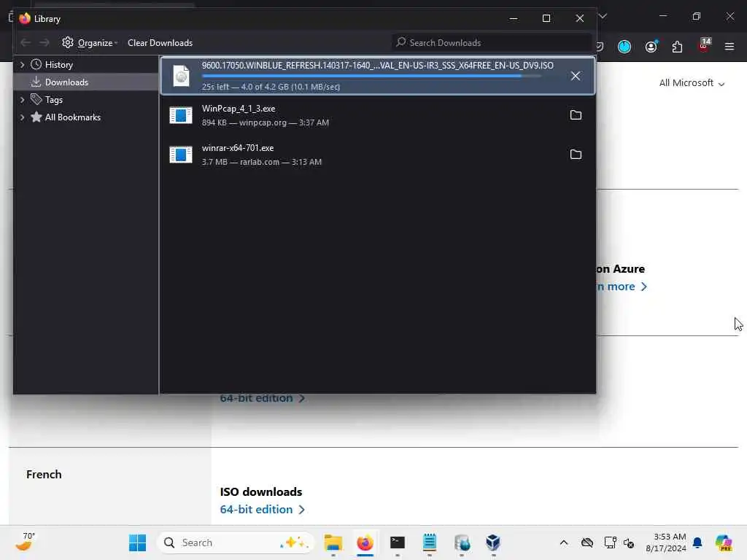Select Downloads in the Library sidebar
This screenshot has width=747, height=560.
coord(66,82)
